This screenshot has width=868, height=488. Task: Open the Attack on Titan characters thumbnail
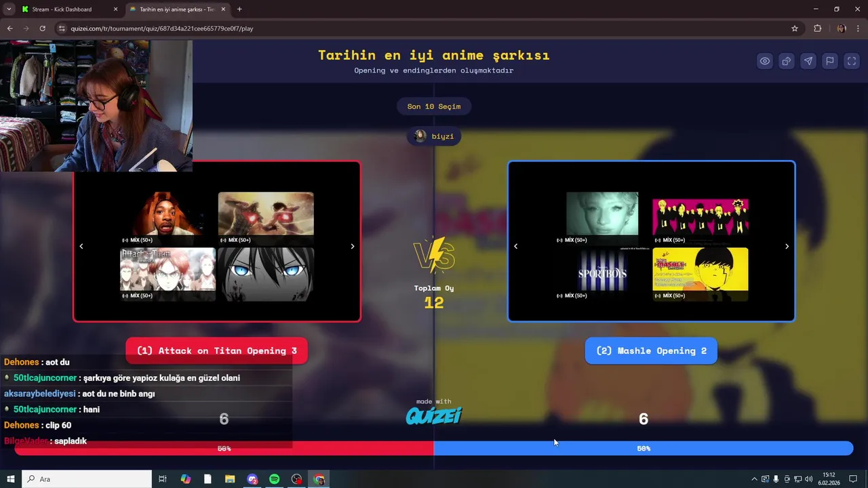click(167, 273)
